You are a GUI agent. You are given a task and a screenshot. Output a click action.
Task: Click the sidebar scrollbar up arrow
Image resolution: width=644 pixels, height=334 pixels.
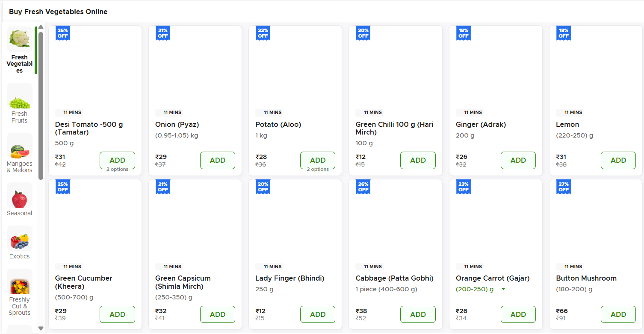coord(41,27)
